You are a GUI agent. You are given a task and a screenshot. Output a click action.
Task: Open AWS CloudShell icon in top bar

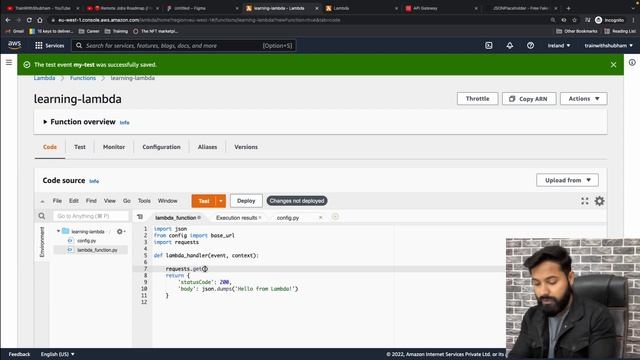tap(489, 46)
